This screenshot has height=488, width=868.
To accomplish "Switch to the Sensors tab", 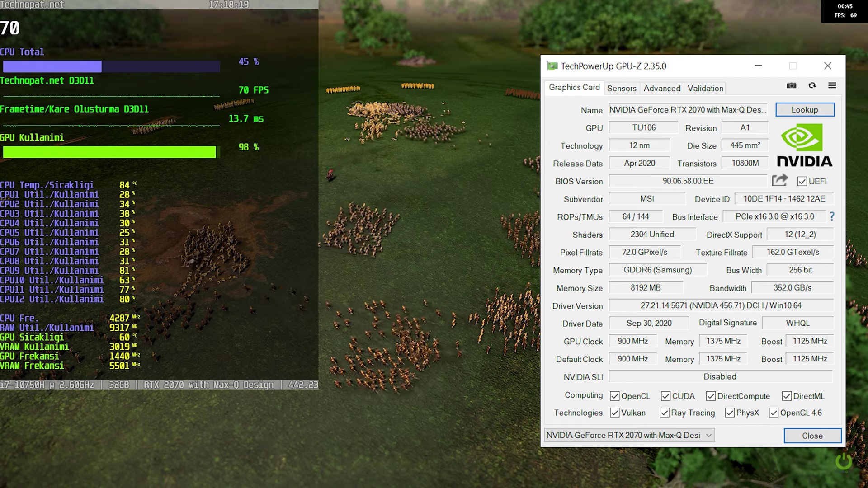I will click(x=621, y=88).
